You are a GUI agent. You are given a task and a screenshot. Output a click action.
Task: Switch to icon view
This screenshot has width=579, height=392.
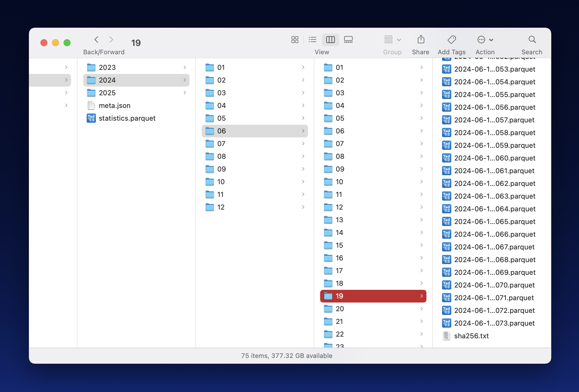295,40
